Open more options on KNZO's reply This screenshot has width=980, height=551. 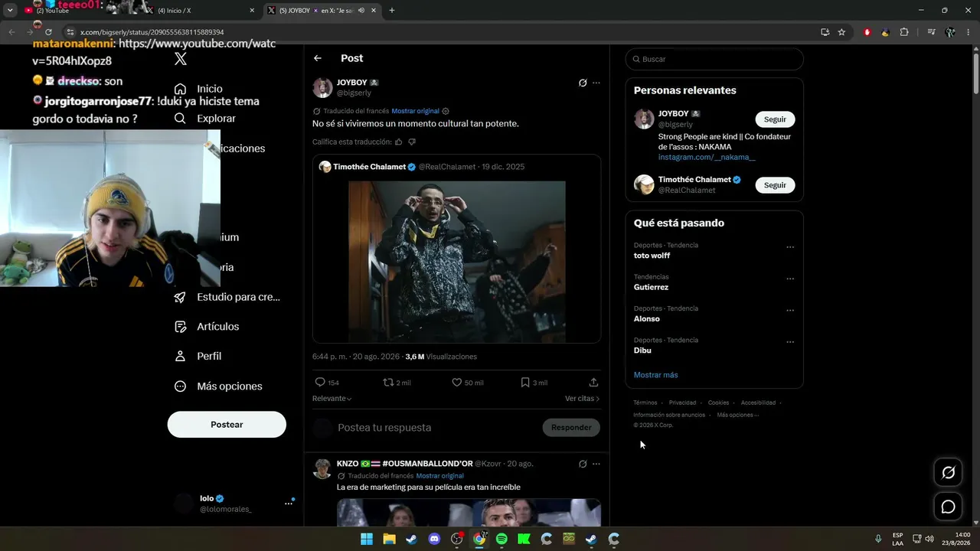[596, 464]
